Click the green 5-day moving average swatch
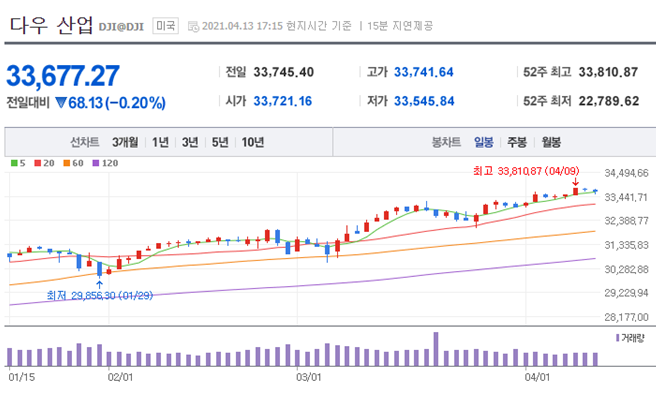The width and height of the screenshot is (656, 393). [x=14, y=163]
